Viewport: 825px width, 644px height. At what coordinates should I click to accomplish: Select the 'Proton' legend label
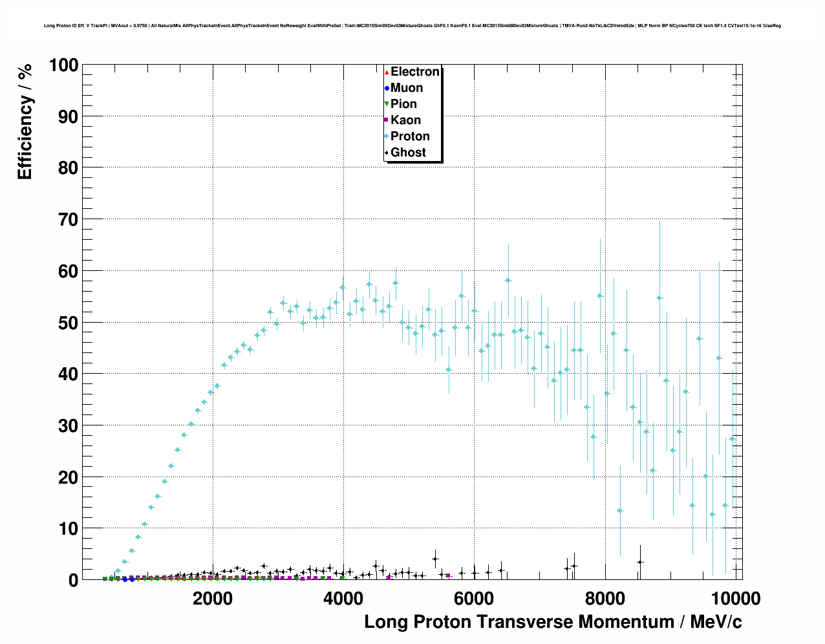(411, 136)
